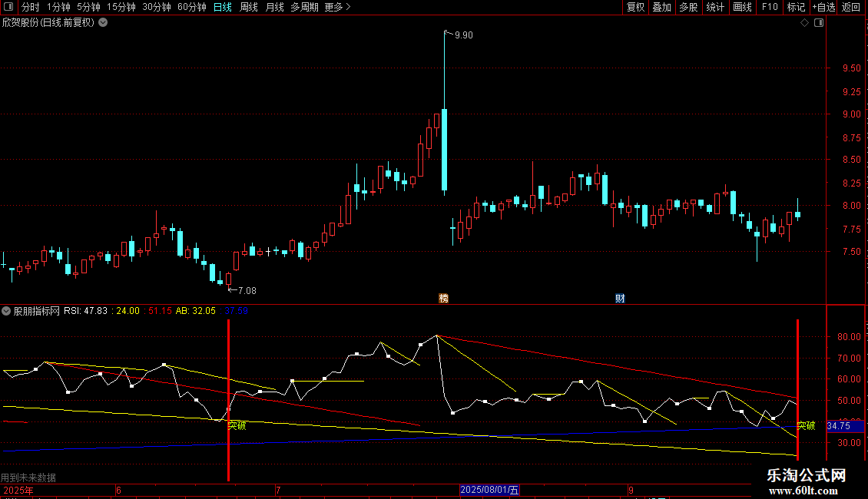Click the left 突破 breakout label
Image resolution: width=868 pixels, height=499 pixels.
coord(237,425)
